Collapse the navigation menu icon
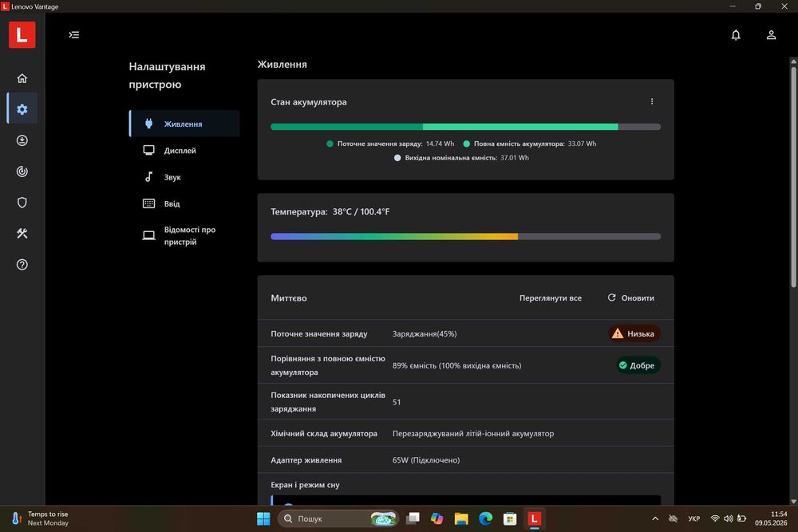This screenshot has width=798, height=532. click(73, 34)
